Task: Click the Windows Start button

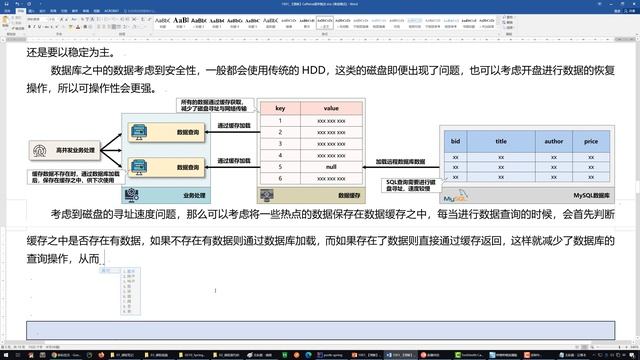Action: (6, 355)
